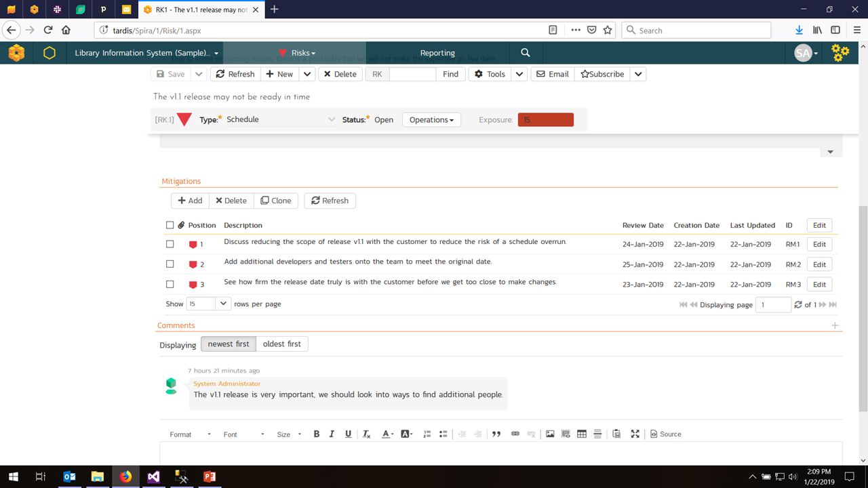Image resolution: width=868 pixels, height=488 pixels.
Task: Open the Operations dropdown
Action: click(x=431, y=120)
